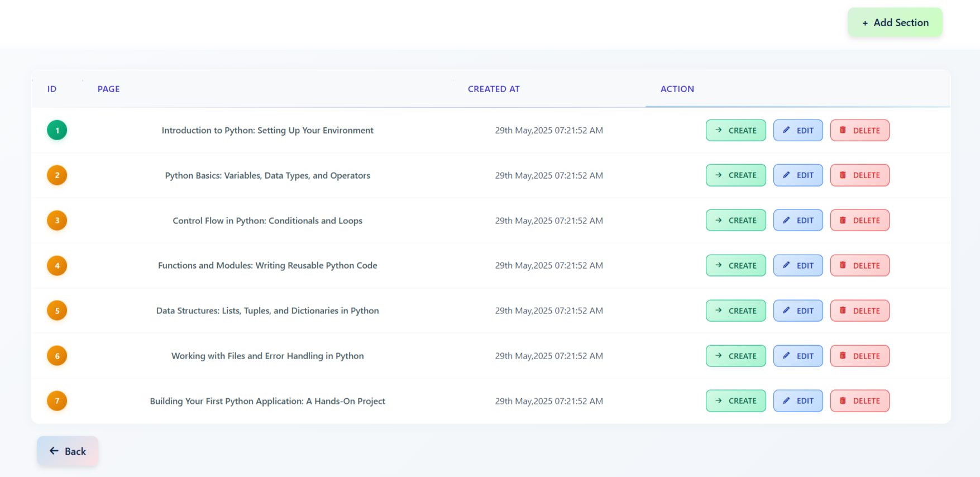Click the created date in the Introduction to Python row

[x=549, y=130]
